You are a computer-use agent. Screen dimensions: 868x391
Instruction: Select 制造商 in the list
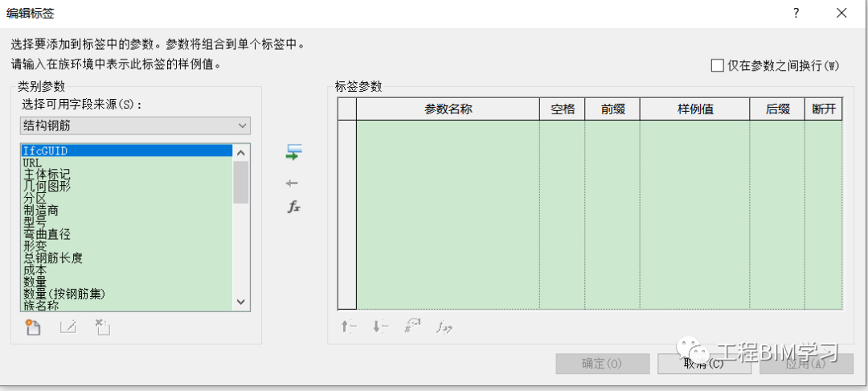127,211
